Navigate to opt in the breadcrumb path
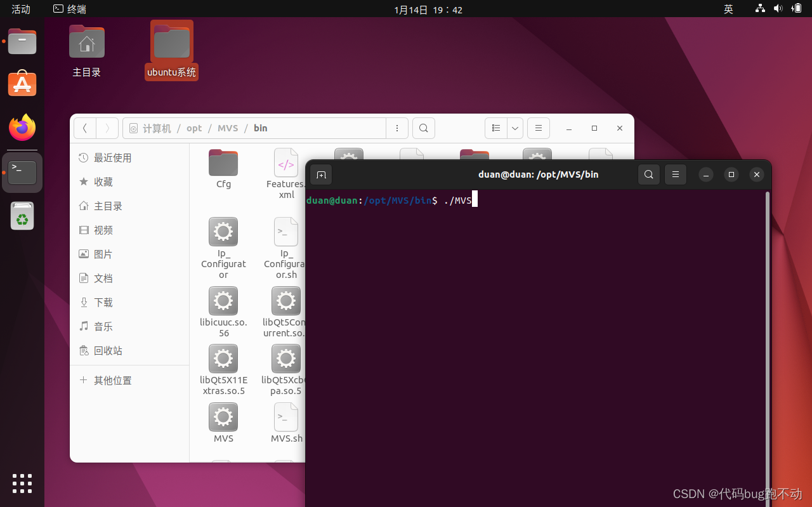The image size is (812, 507). [x=194, y=128]
